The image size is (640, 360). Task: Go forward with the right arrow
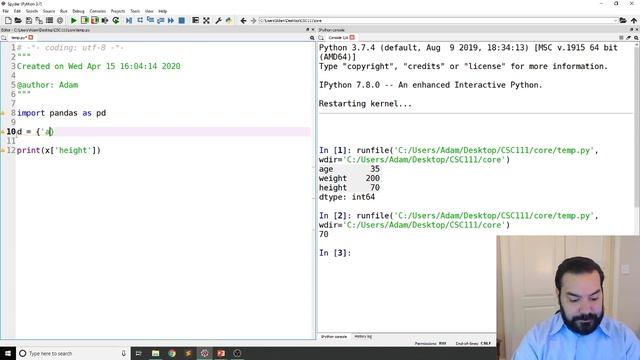click(x=253, y=20)
